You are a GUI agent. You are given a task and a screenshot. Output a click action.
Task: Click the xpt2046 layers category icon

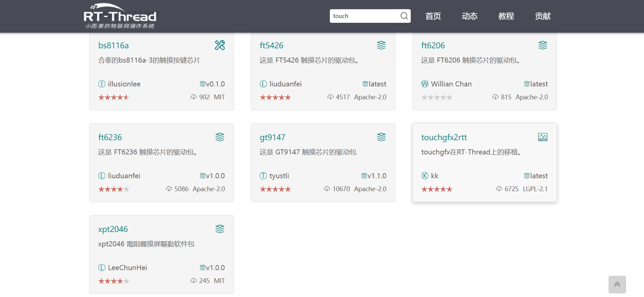click(x=220, y=229)
